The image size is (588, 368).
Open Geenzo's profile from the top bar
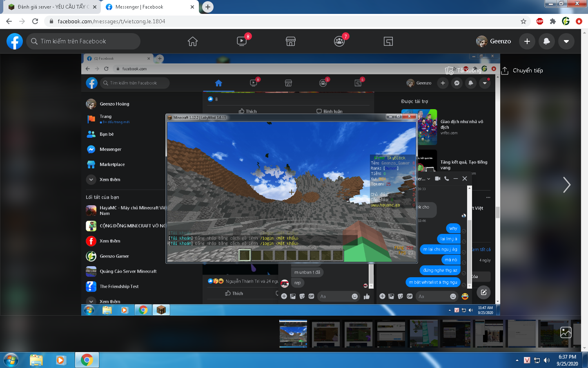[494, 41]
